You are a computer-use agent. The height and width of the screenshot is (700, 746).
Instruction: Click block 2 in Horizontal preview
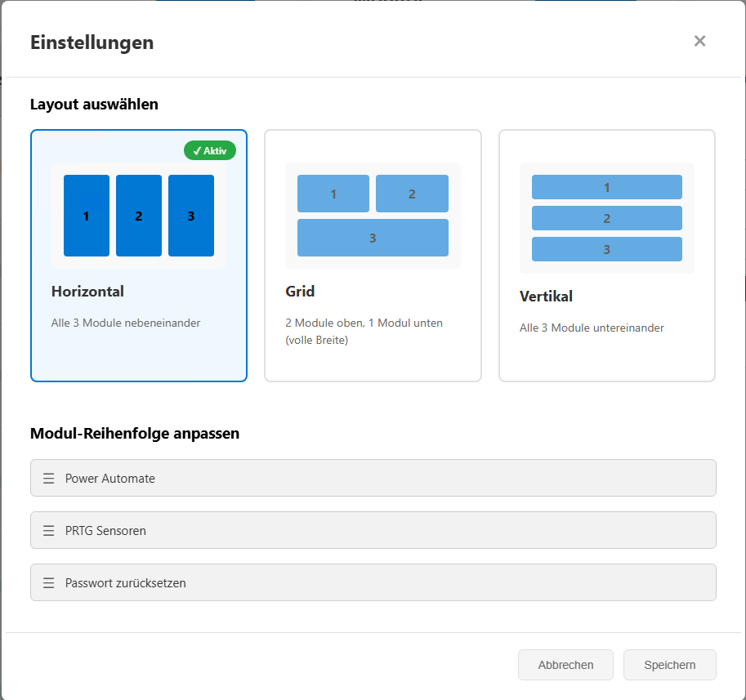point(139,216)
